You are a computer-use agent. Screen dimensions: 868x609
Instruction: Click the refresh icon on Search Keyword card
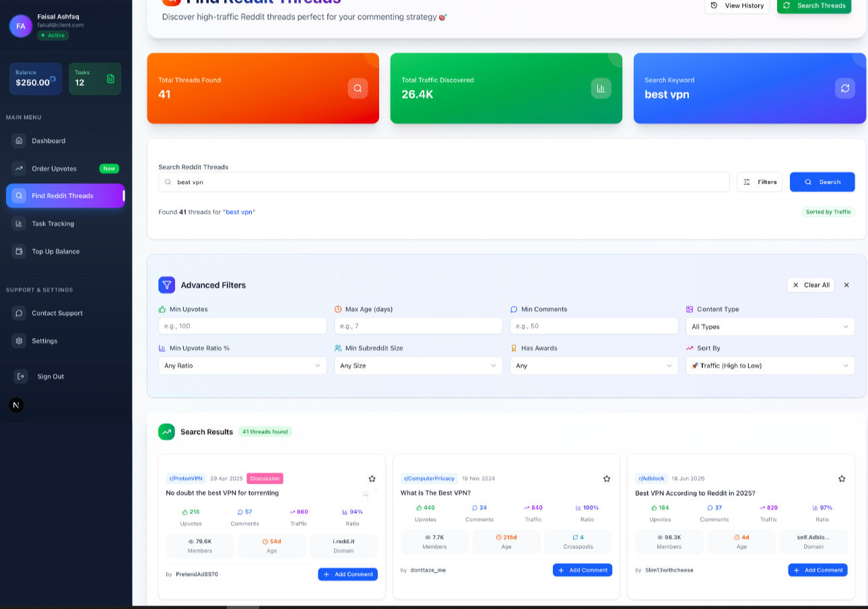(x=844, y=88)
